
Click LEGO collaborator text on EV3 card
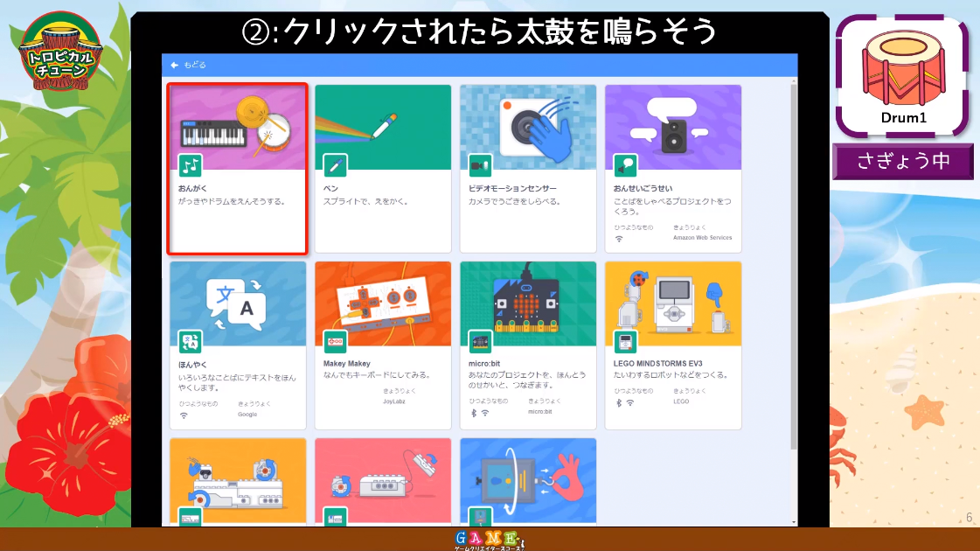coord(681,401)
